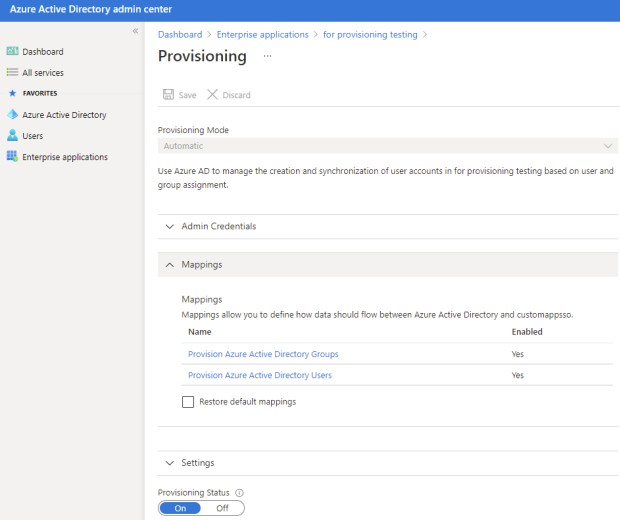Click the Enterprise applications grid icon
The width and height of the screenshot is (620, 520).
pos(12,156)
